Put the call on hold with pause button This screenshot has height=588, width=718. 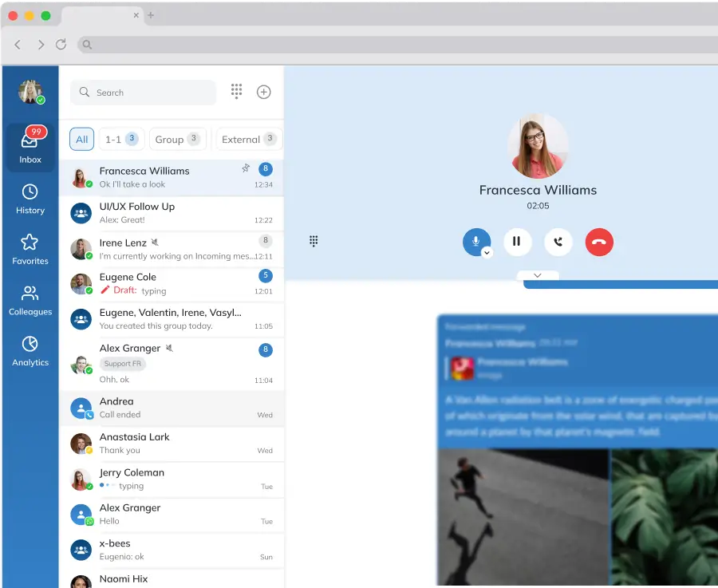(x=517, y=242)
